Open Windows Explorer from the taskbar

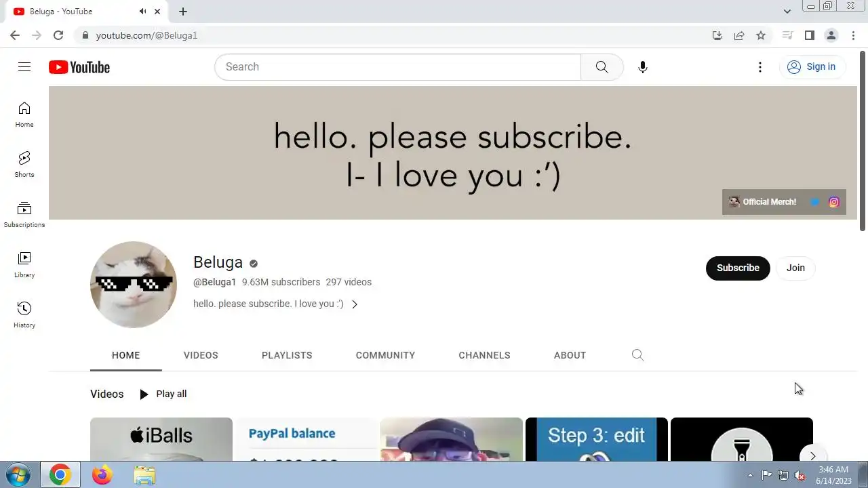click(x=144, y=475)
